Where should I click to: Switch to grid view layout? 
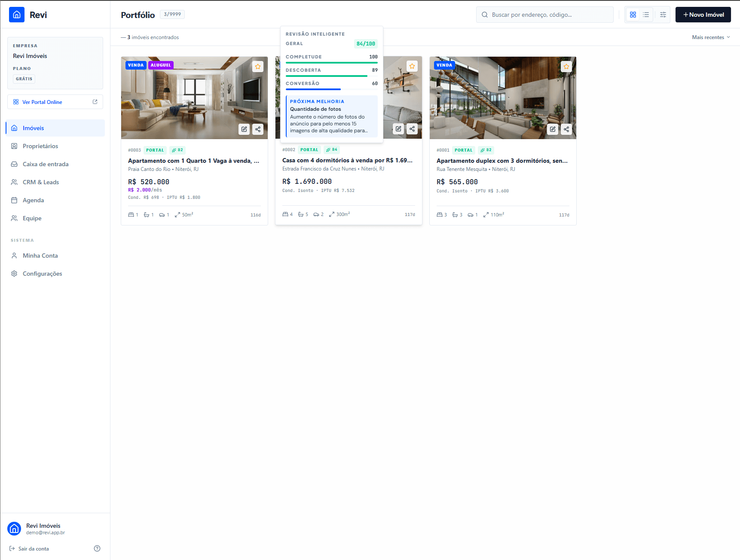(x=633, y=15)
